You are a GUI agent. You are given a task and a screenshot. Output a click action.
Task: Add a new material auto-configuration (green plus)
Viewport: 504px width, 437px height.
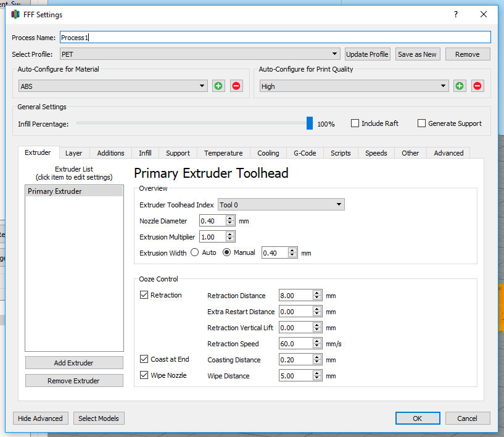point(218,86)
